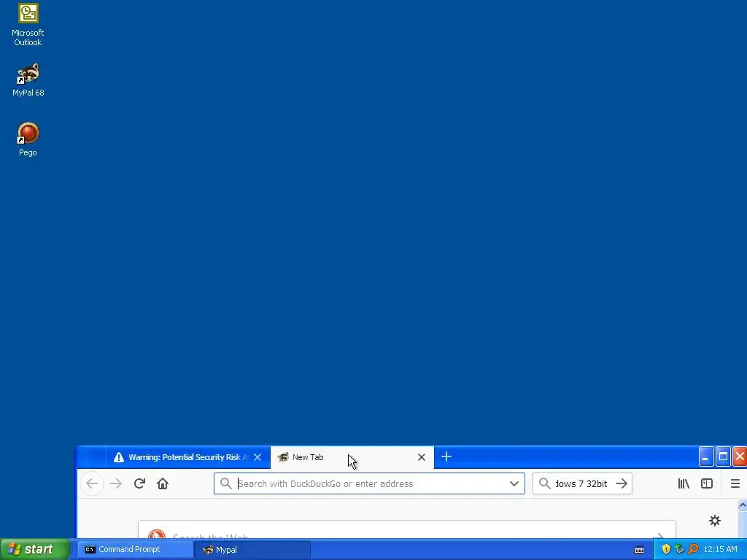Submit search with the go arrow
The width and height of the screenshot is (747, 560).
[622, 484]
